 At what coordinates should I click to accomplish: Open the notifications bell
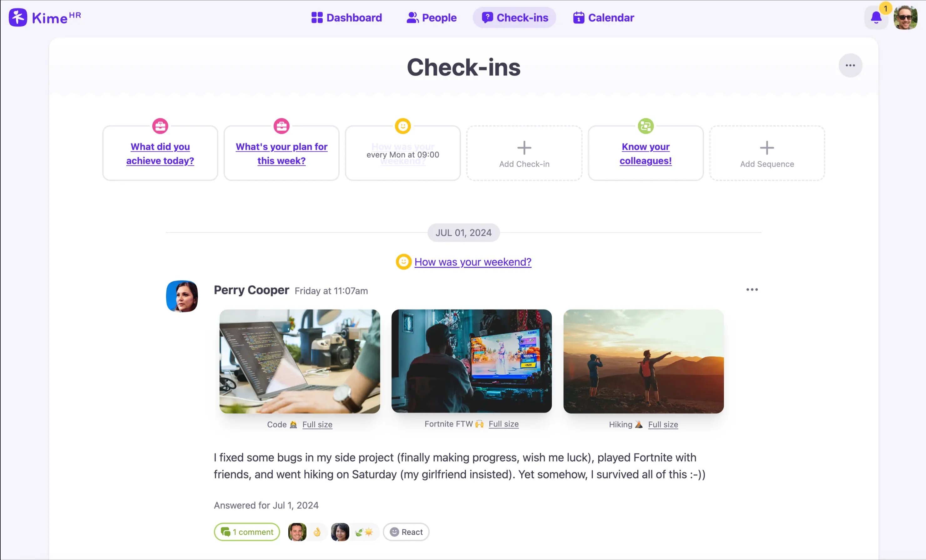tap(876, 17)
